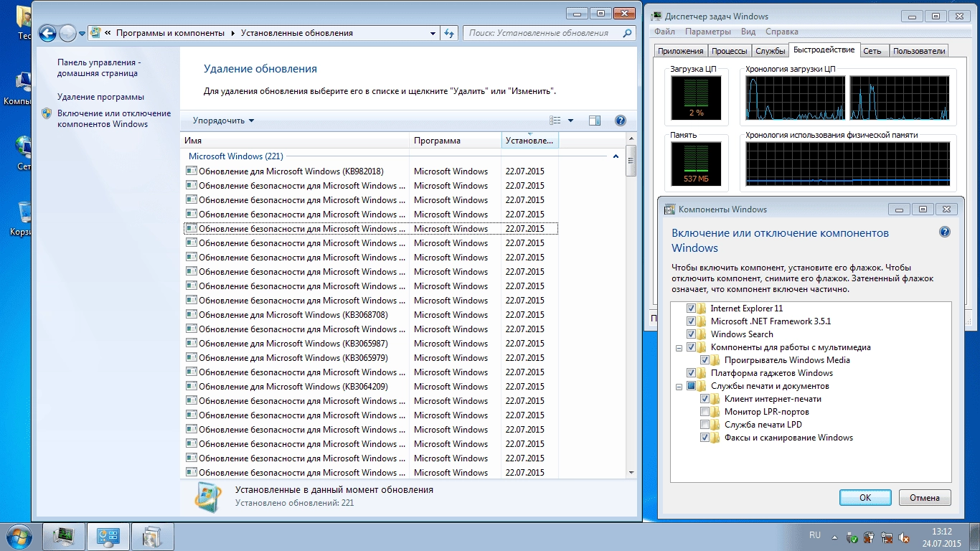
Task: Open Task Manager's Справка menu
Action: [x=782, y=32]
